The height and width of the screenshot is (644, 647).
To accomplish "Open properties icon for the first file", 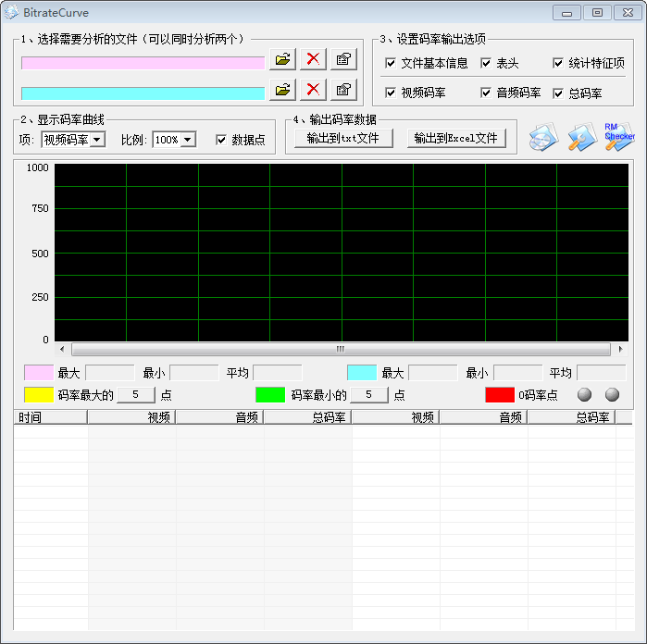I will [x=343, y=59].
